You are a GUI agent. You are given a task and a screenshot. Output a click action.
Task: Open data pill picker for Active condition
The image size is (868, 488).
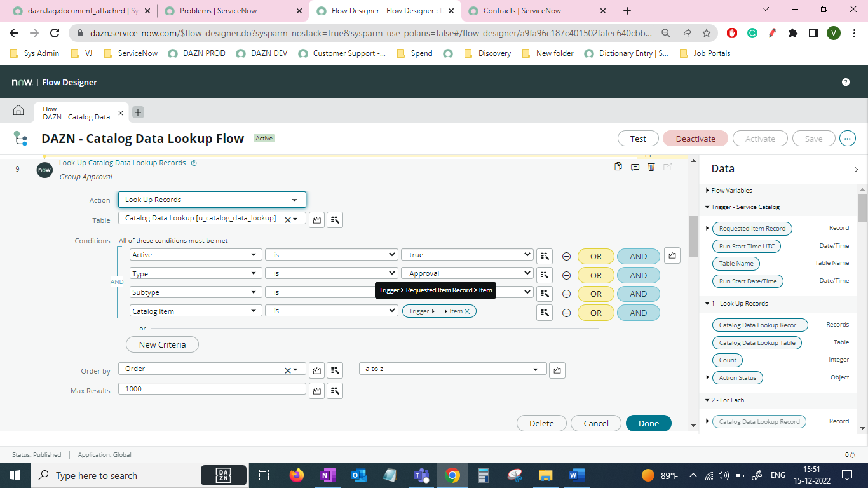pyautogui.click(x=544, y=256)
